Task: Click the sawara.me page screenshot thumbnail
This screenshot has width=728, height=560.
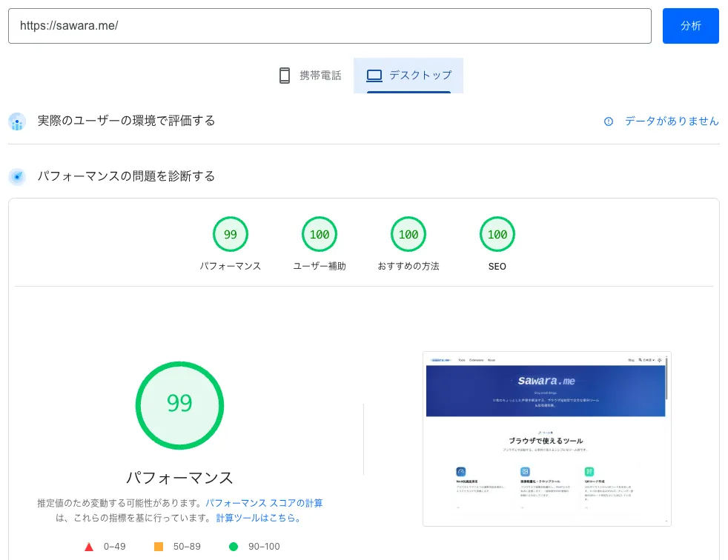Action: 547,439
